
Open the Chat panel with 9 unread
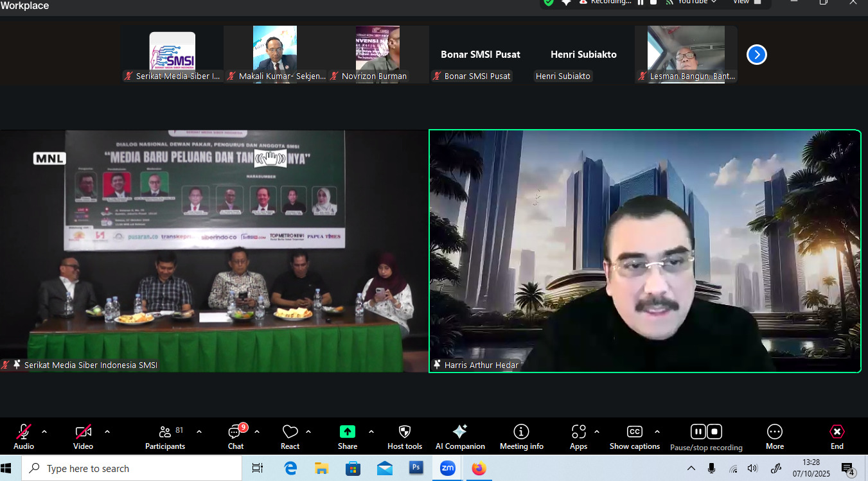(x=236, y=437)
